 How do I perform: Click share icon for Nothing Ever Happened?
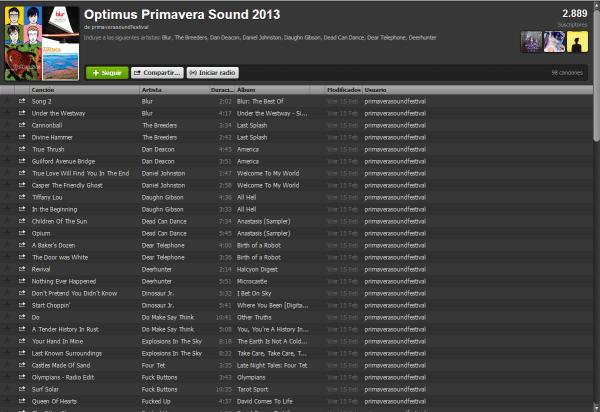(22, 281)
